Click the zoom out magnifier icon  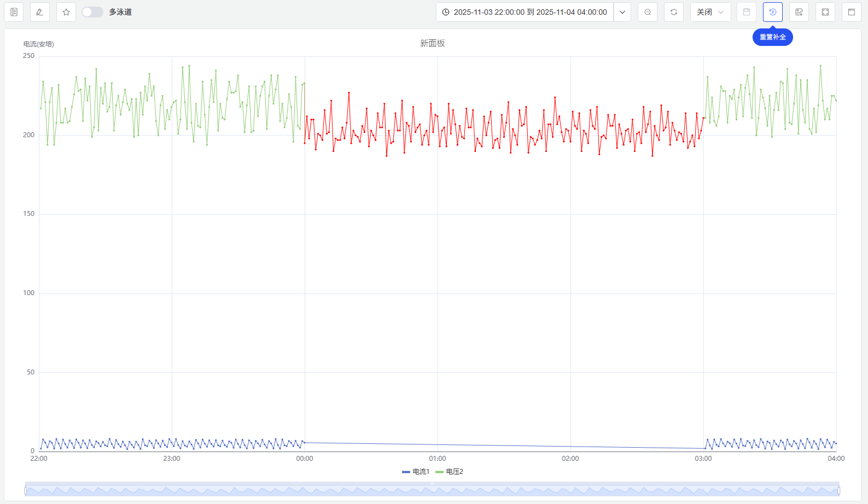tap(648, 12)
